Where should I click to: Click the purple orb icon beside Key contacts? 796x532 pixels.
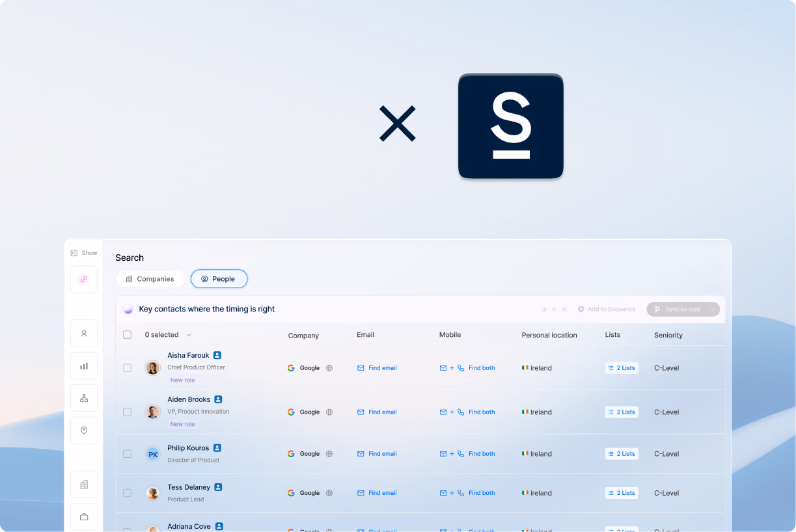tap(128, 309)
